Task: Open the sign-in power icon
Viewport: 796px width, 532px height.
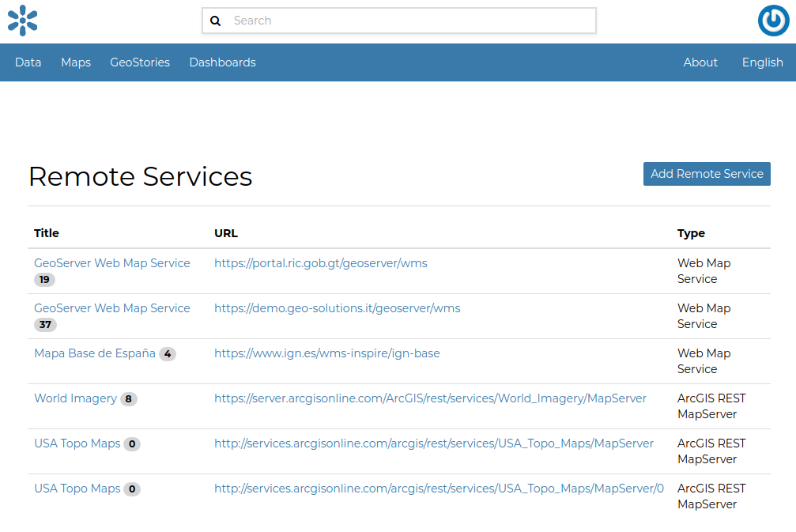Action: [x=773, y=21]
